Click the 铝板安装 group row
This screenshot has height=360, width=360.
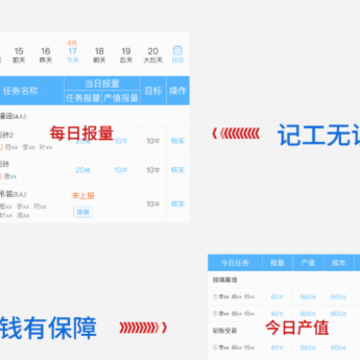[284, 331]
